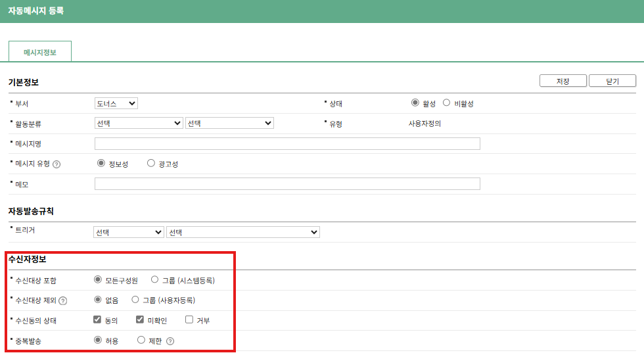Check the 거부 checkbox
The image size is (644, 355).
point(189,319)
